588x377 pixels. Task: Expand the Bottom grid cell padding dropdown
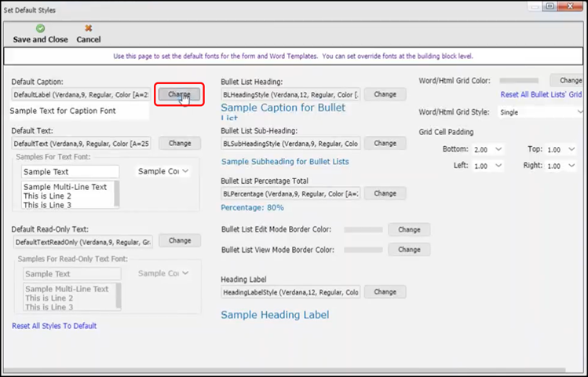(x=499, y=149)
